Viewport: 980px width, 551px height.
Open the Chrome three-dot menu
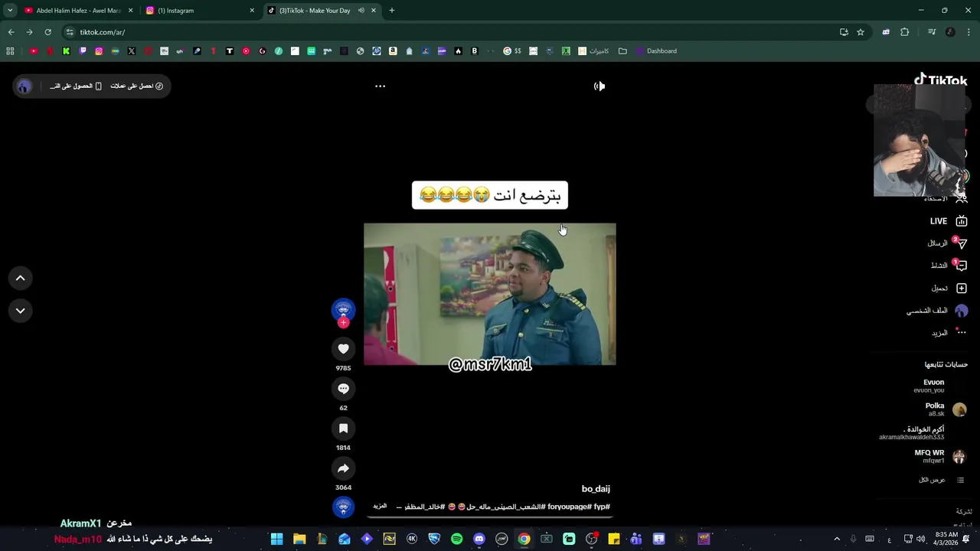pos(969,32)
